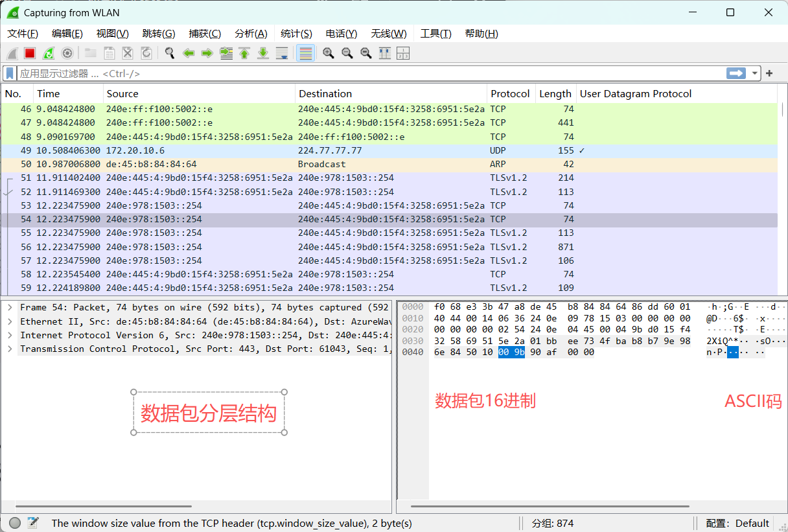This screenshot has width=788, height=532.
Task: Select packet 56 with length 871
Action: [389, 247]
